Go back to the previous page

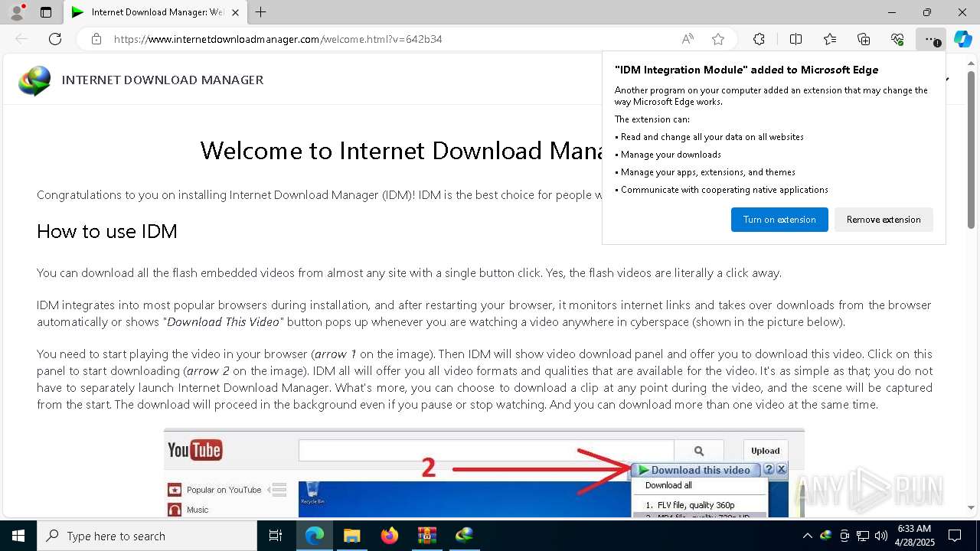coord(21,39)
